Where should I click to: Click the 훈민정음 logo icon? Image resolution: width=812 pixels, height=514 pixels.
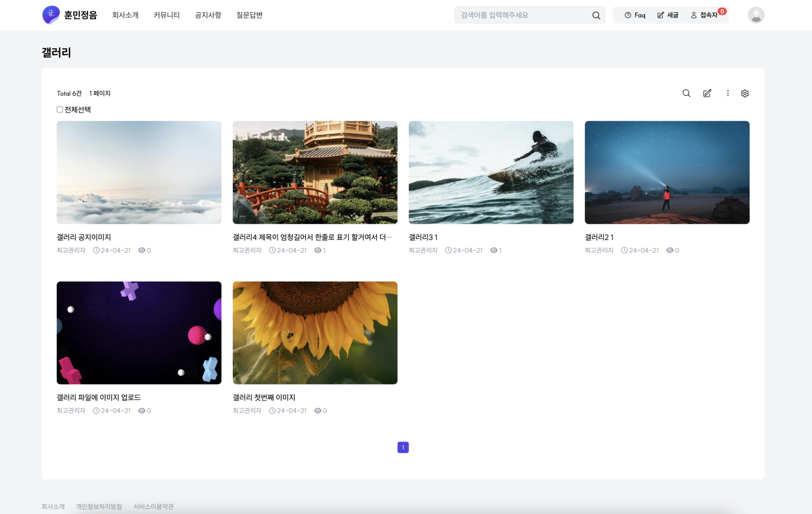pyautogui.click(x=51, y=15)
